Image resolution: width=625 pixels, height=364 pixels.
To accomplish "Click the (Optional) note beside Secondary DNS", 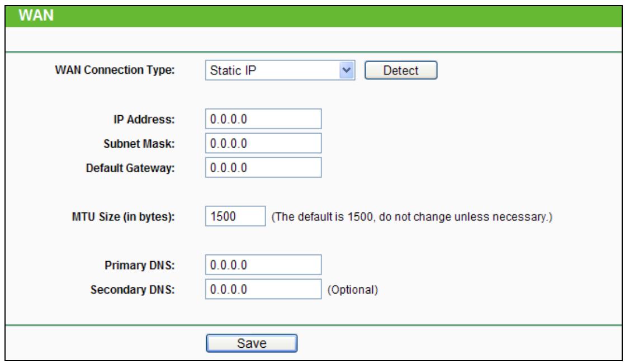I will pyautogui.click(x=352, y=290).
